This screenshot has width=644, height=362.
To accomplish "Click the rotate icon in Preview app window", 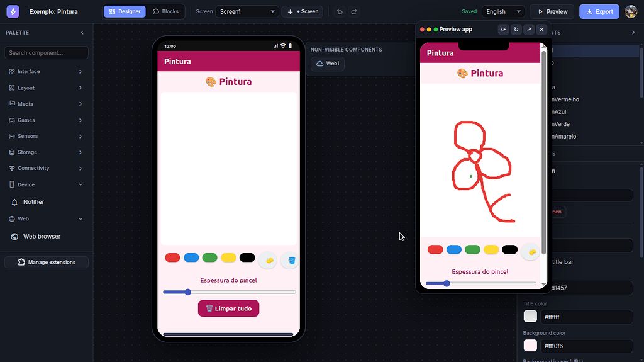I will pyautogui.click(x=516, y=29).
